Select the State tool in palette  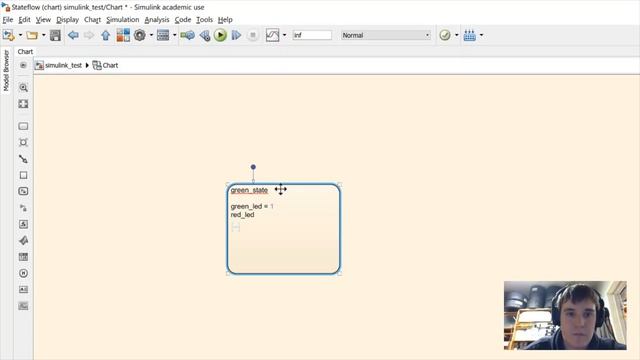[23, 126]
